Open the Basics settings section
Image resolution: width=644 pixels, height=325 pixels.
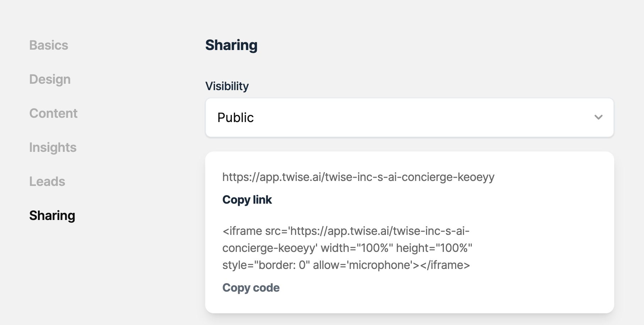[x=49, y=45]
